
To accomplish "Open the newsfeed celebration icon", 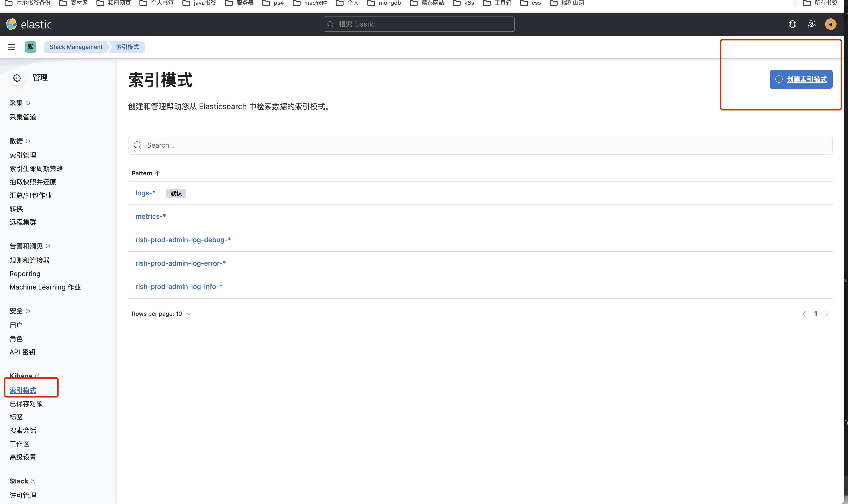I will [812, 24].
